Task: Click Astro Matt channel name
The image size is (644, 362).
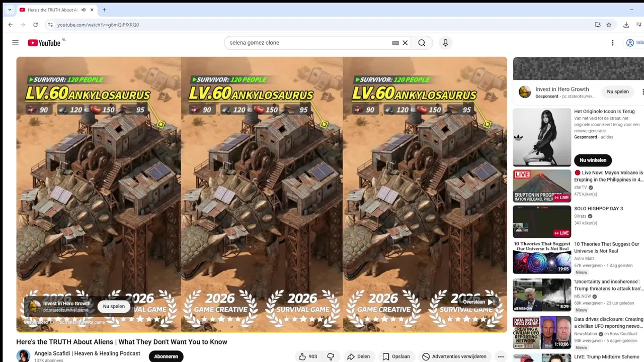Action: (584, 258)
